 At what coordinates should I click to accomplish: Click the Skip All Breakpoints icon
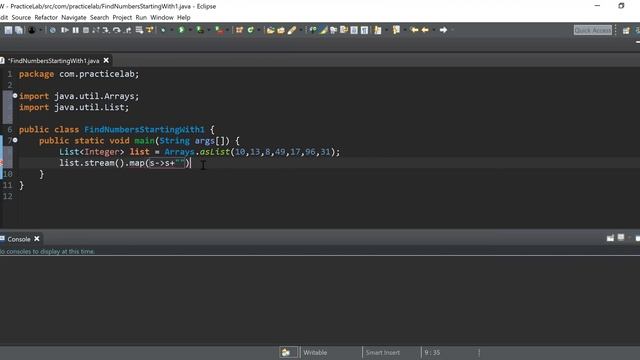point(53,30)
